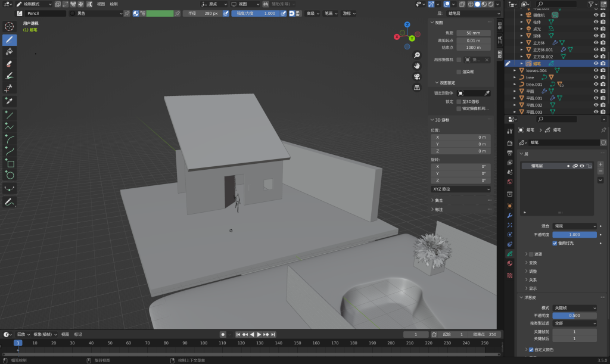
Task: Activate the Cursor tool at toolbar top
Action: (10, 26)
